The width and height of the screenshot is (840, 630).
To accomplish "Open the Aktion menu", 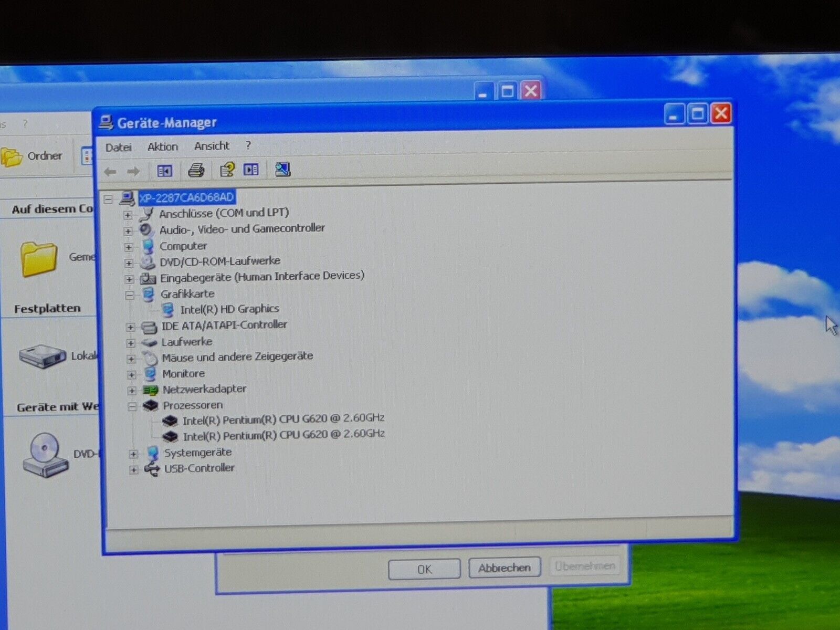I will point(162,147).
